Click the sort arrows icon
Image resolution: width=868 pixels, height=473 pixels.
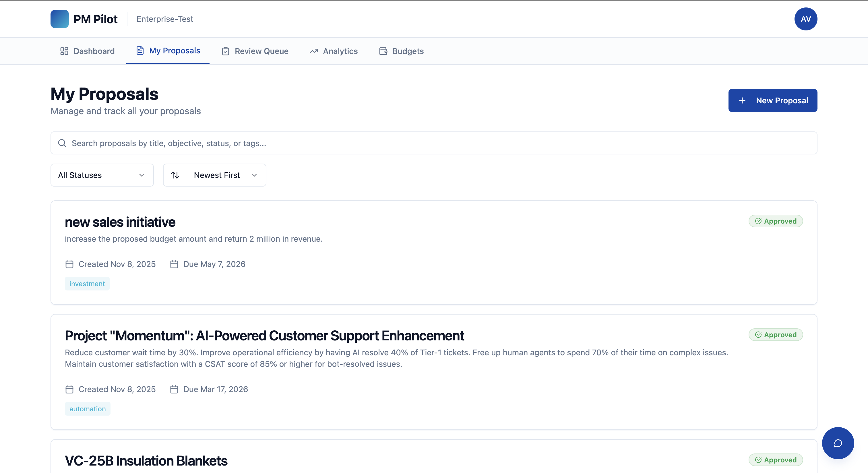coord(175,175)
